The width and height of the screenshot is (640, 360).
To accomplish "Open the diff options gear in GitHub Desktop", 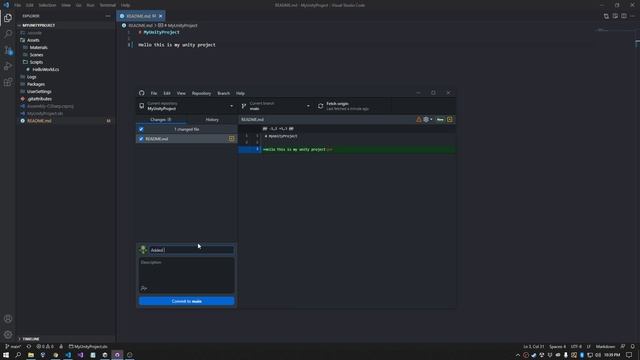I will click(x=427, y=120).
